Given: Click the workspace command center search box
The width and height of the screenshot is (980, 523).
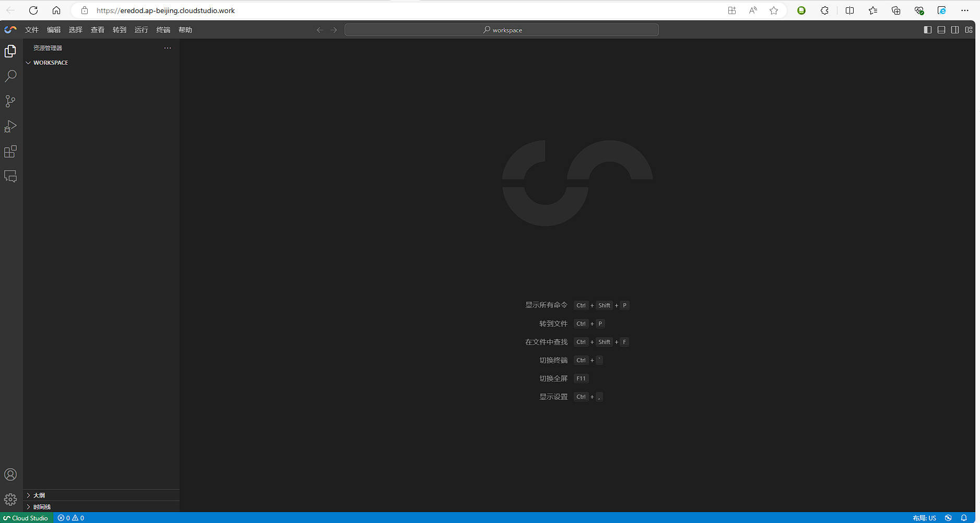Looking at the screenshot, I should (502, 30).
